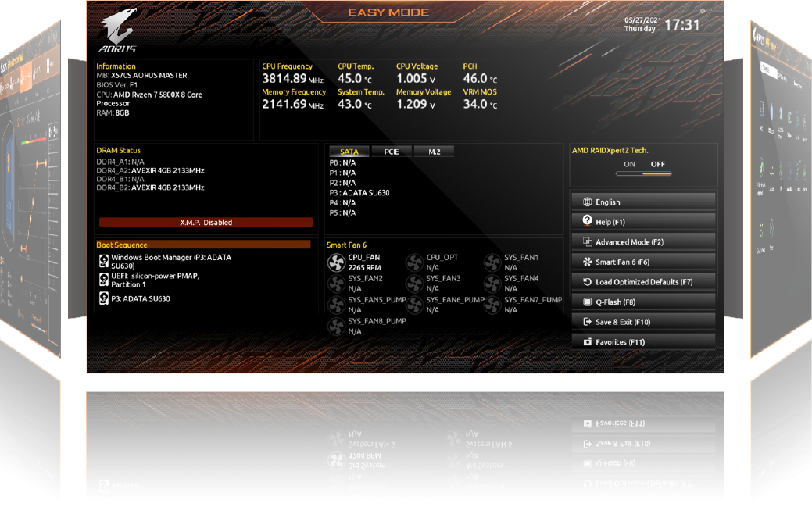Click the Save & Exit arrow icon
The height and width of the screenshot is (532, 812).
point(587,322)
